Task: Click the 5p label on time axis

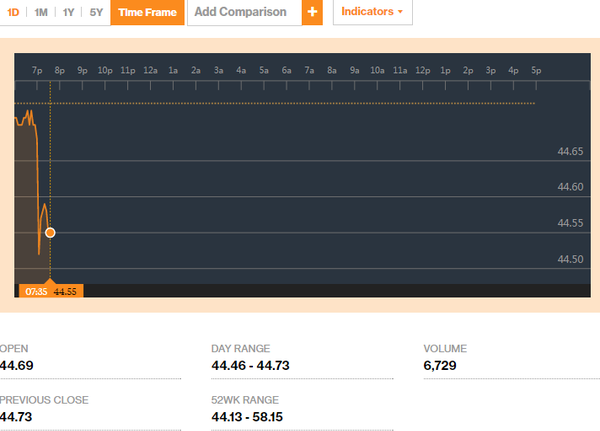Action: tap(536, 71)
